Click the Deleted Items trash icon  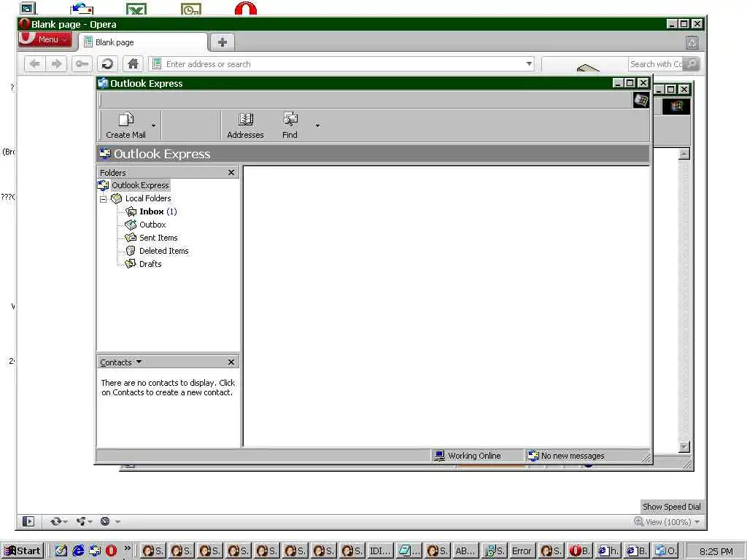click(131, 251)
